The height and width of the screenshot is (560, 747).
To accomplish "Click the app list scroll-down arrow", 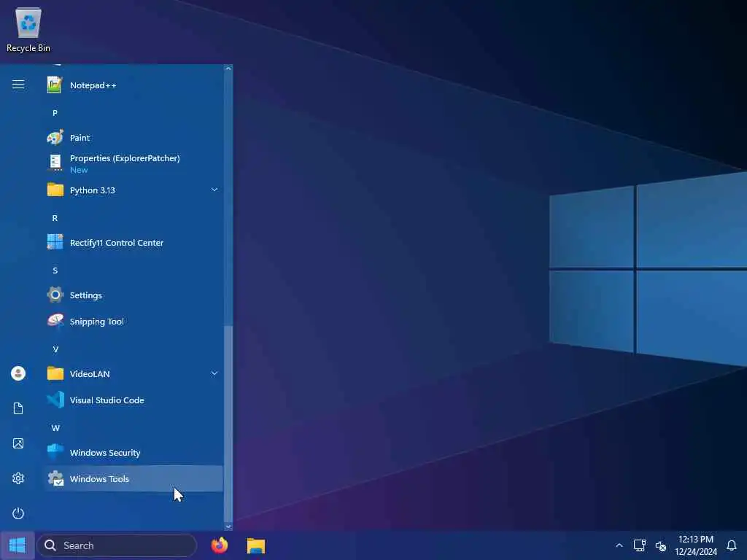I will click(228, 526).
